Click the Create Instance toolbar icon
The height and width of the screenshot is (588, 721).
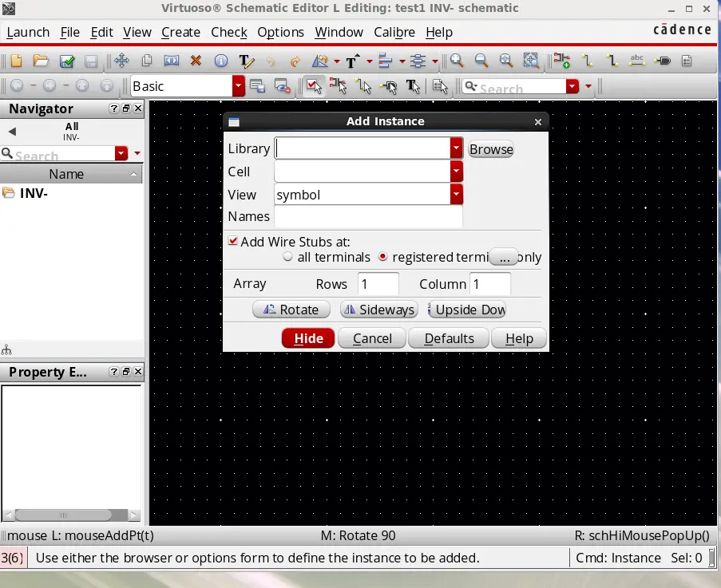click(x=562, y=61)
